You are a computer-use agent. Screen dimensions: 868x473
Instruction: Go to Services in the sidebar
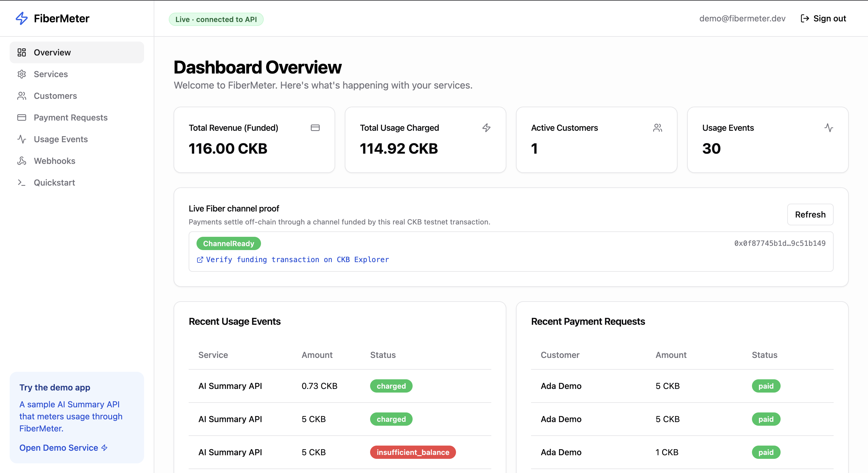(77, 74)
